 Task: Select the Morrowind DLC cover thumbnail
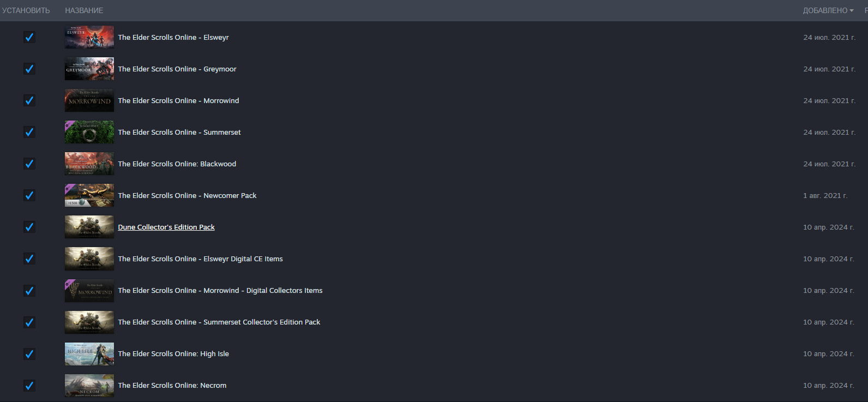(x=89, y=100)
